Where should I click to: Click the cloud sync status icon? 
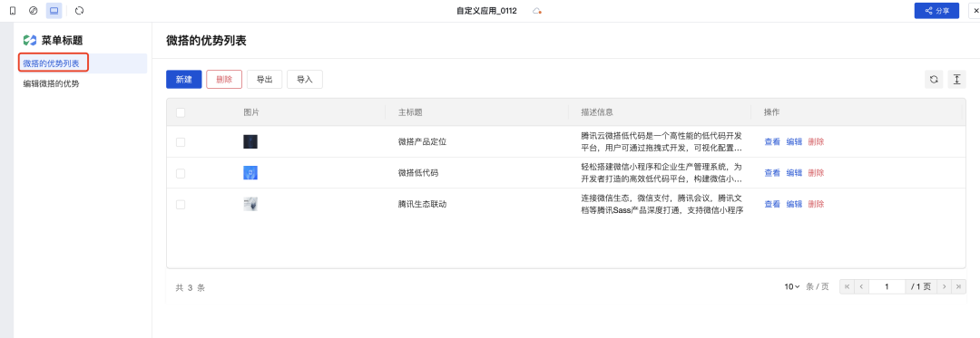pyautogui.click(x=536, y=11)
